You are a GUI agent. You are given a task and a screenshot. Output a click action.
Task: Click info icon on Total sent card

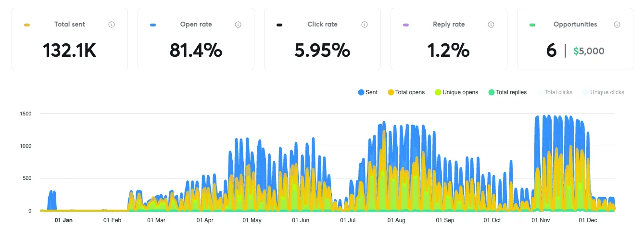tap(112, 25)
